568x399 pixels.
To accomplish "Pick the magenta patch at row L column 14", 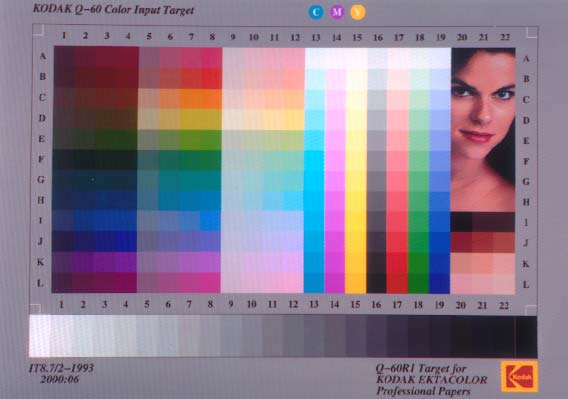I will pos(334,283).
